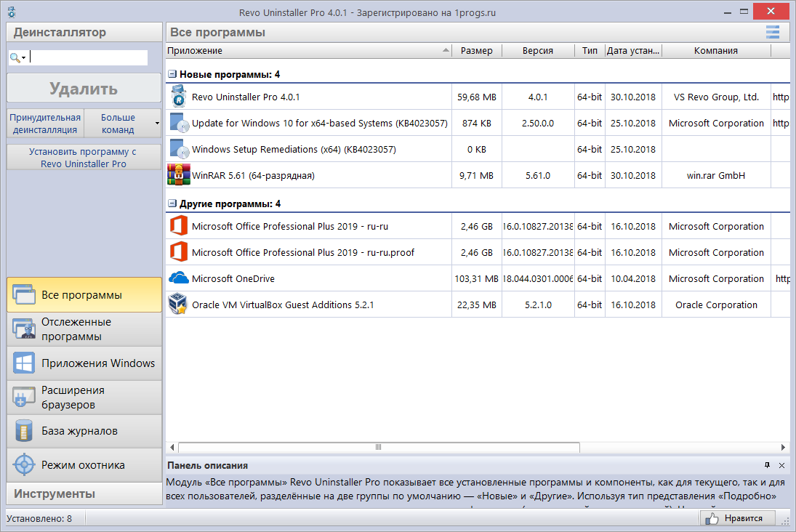Activate "Режим охотника"

coord(84,465)
